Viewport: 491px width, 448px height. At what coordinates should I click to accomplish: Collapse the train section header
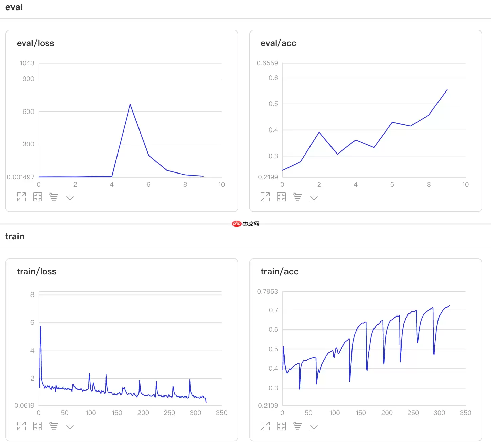coord(15,236)
